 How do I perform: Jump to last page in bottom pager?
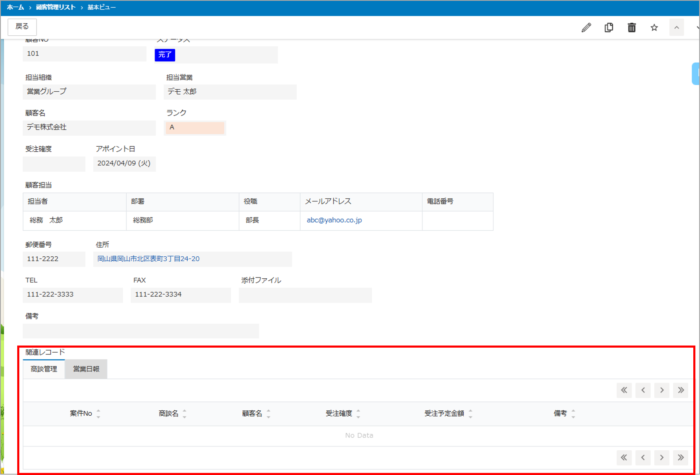pos(680,457)
